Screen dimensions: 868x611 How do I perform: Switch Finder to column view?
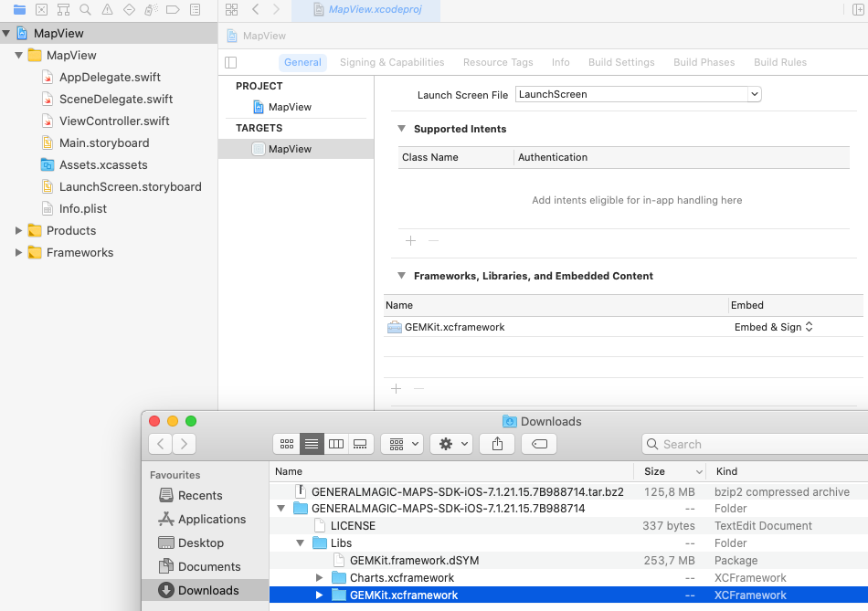(336, 444)
